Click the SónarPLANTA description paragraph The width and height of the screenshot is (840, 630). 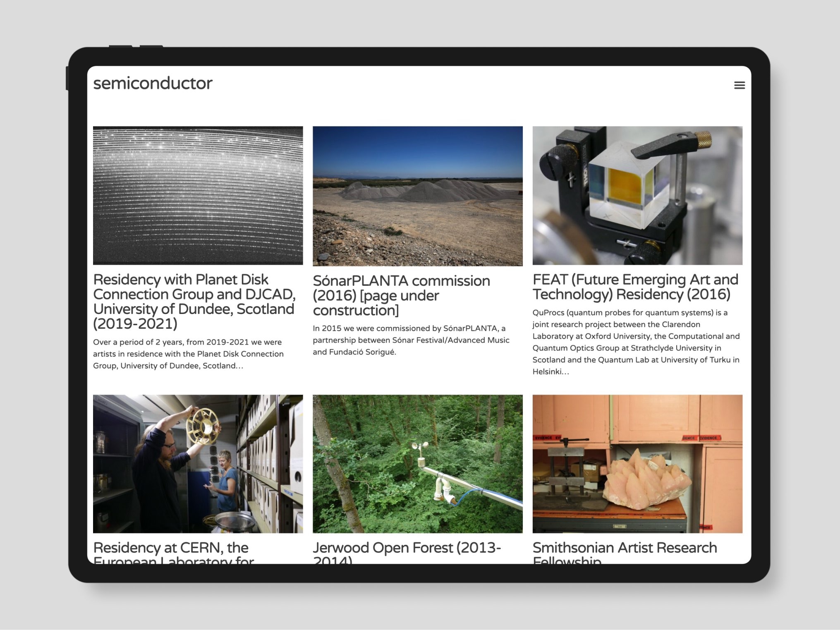[411, 340]
